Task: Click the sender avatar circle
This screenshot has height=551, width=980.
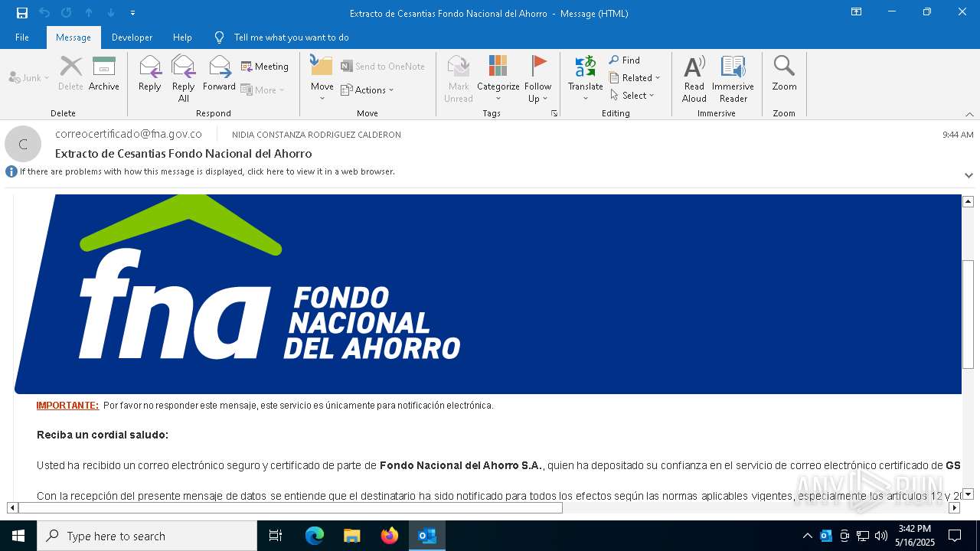Action: point(23,144)
